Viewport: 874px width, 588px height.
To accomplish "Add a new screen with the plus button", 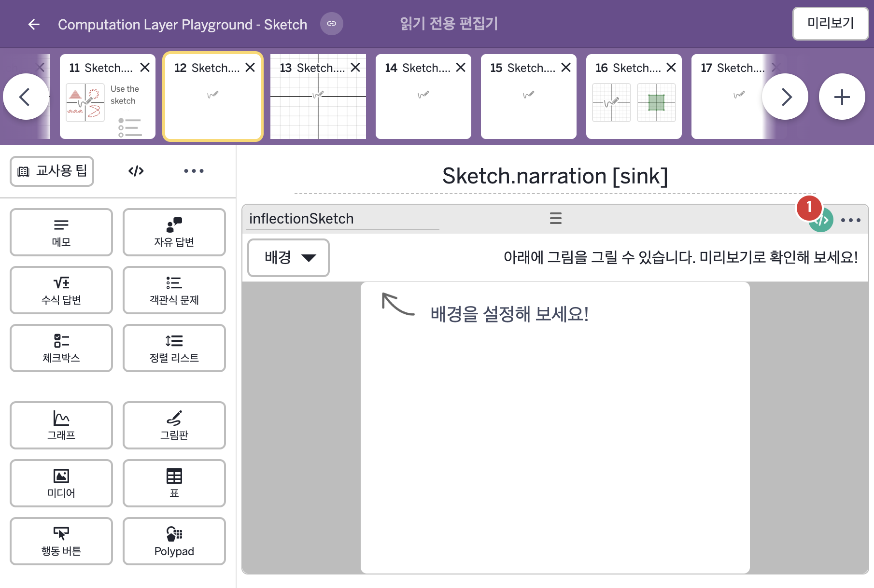I will pyautogui.click(x=842, y=97).
